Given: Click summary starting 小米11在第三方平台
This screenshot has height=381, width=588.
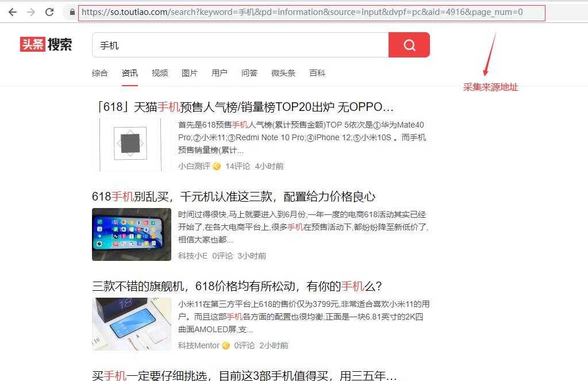Looking at the screenshot, I should click(303, 317).
